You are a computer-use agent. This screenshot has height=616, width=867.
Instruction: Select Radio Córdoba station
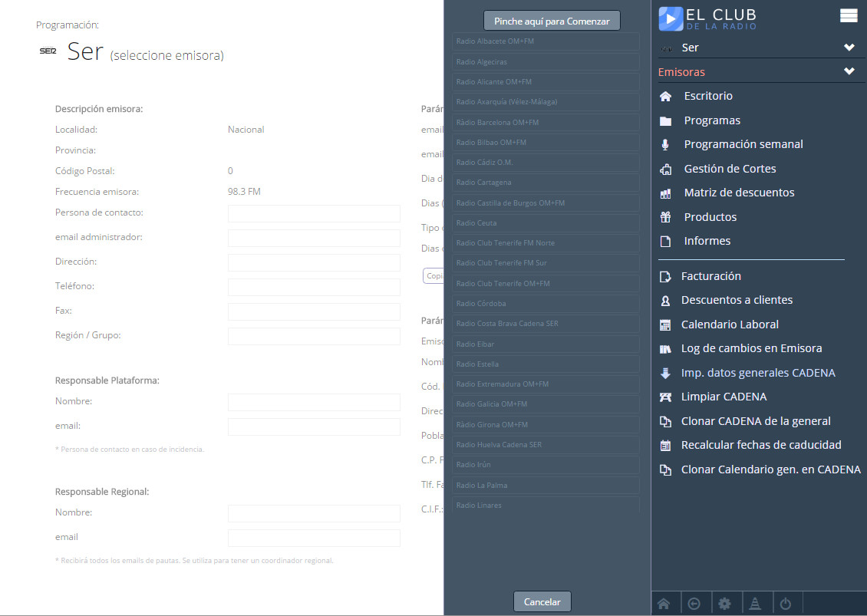546,304
